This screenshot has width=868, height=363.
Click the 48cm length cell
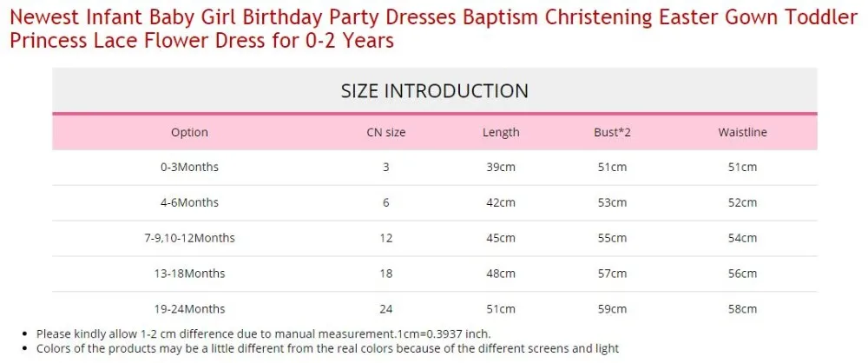501,274
